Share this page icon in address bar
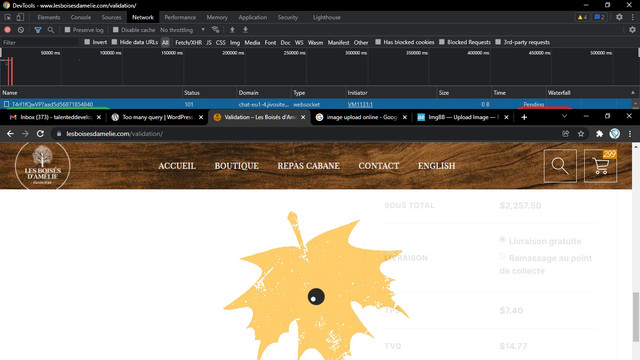The image size is (640, 360). pos(566,133)
